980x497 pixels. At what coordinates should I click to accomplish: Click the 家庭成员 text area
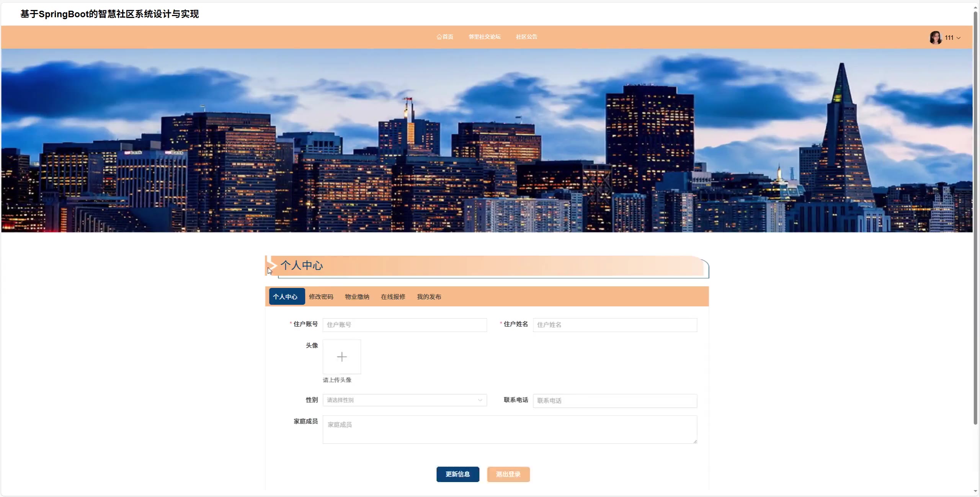[x=510, y=430]
